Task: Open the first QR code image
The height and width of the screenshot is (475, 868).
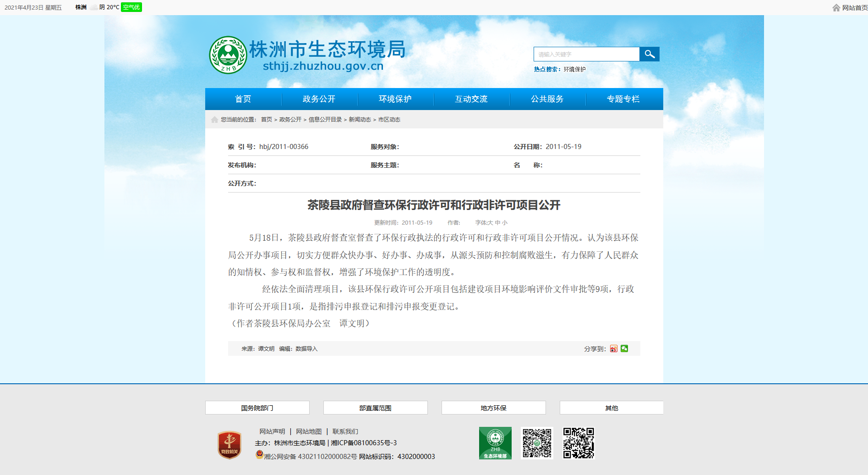Action: click(537, 443)
